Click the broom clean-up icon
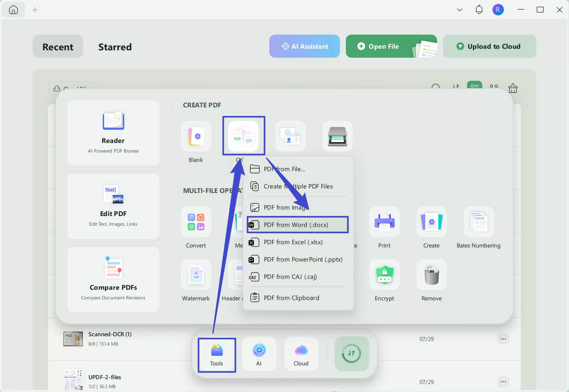This screenshot has height=392, width=569. click(513, 88)
